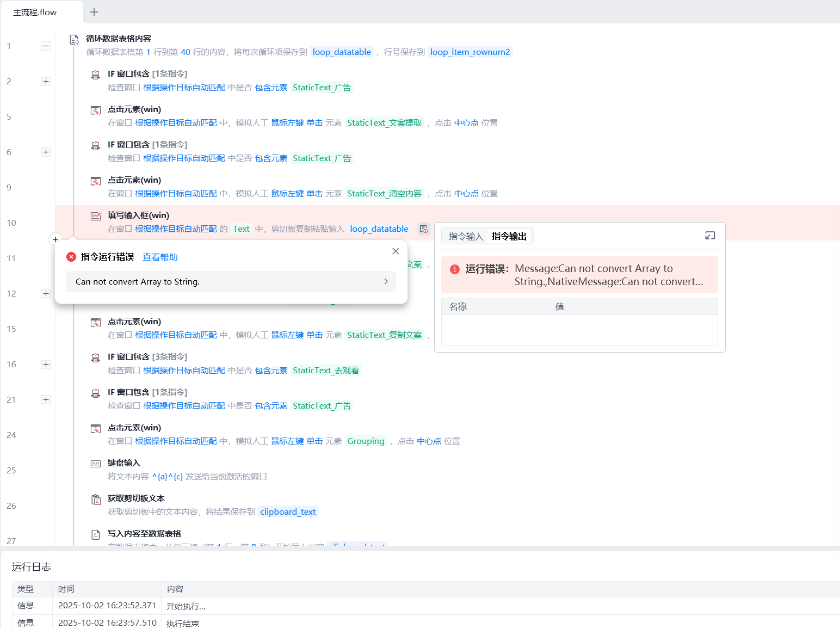The height and width of the screenshot is (629, 840).
Task: Click 时间 log column header
Action: (x=107, y=589)
